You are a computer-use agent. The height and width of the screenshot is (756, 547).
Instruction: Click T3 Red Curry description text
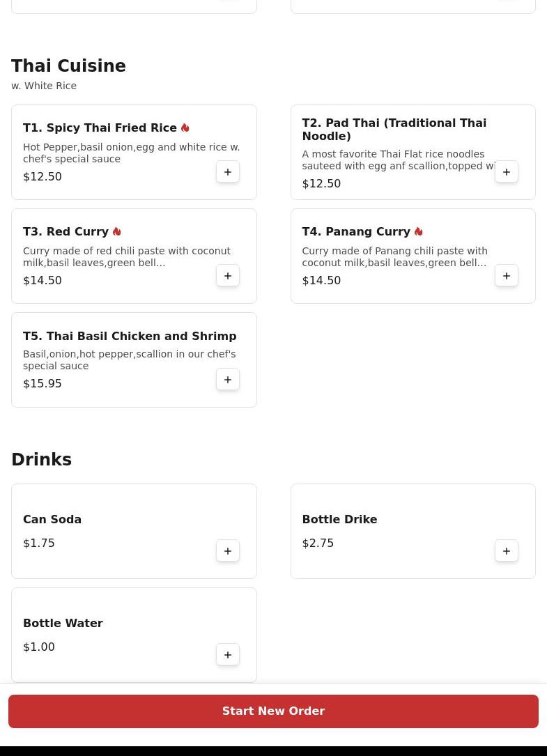click(x=126, y=256)
